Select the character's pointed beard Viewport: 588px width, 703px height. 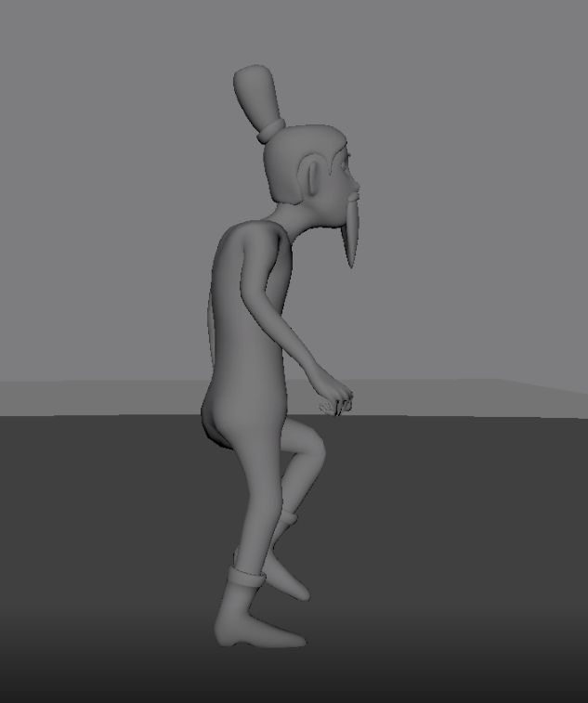pos(351,232)
